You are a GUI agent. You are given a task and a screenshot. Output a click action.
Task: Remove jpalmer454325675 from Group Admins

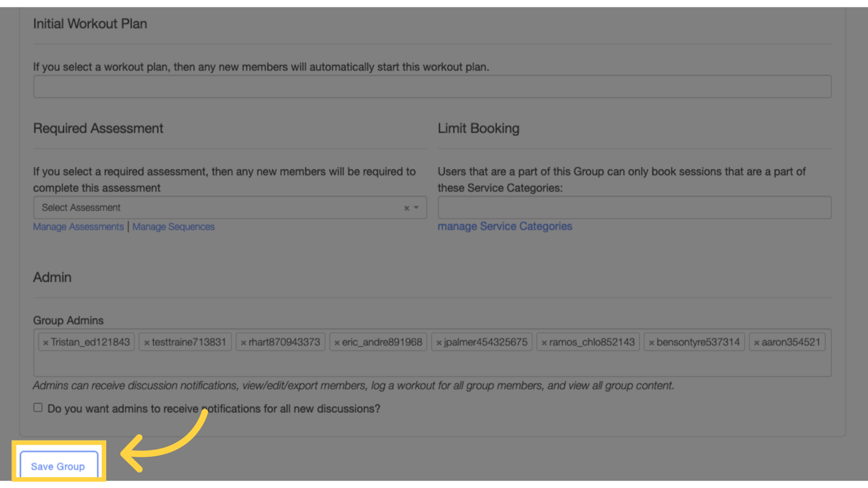click(438, 341)
